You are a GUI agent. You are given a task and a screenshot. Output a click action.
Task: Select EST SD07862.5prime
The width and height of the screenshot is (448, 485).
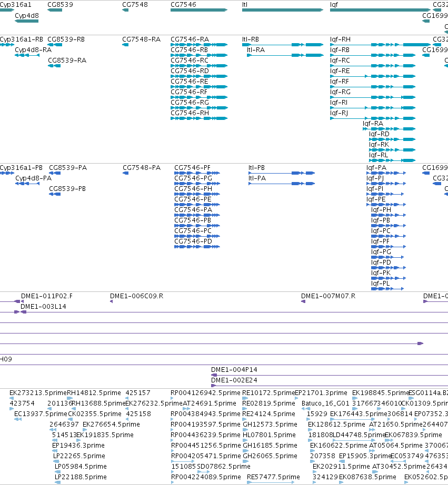[224, 467]
